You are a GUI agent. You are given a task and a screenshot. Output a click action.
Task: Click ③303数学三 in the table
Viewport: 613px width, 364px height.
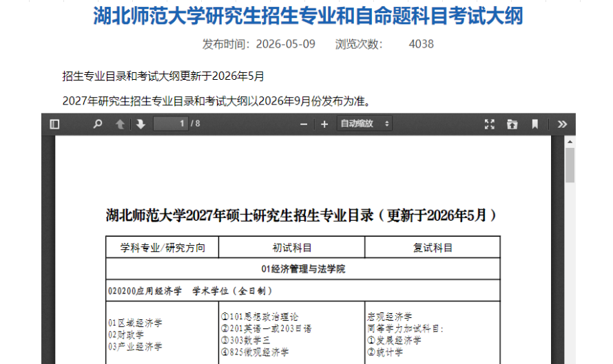245,340
